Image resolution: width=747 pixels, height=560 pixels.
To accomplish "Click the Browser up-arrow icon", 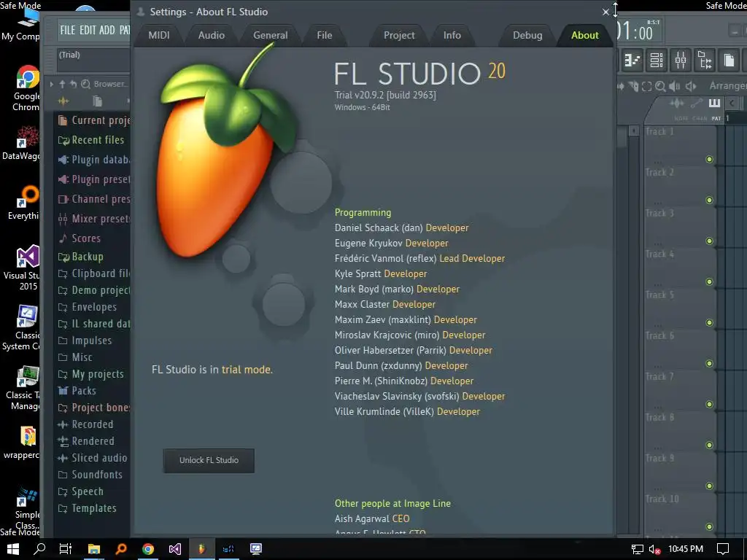I will click(x=62, y=85).
